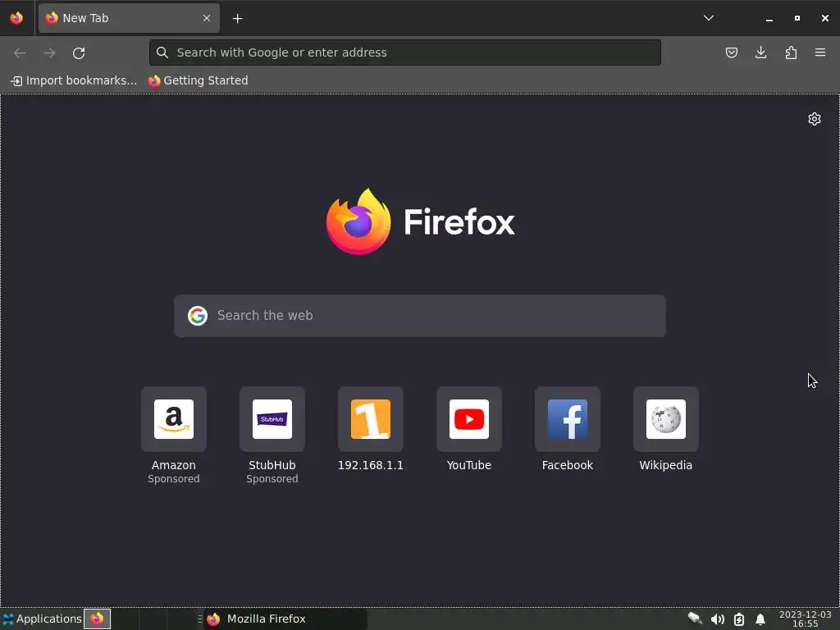Screen dimensions: 840x630
Task: Open the Extensions puzzle icon
Action: (791, 52)
